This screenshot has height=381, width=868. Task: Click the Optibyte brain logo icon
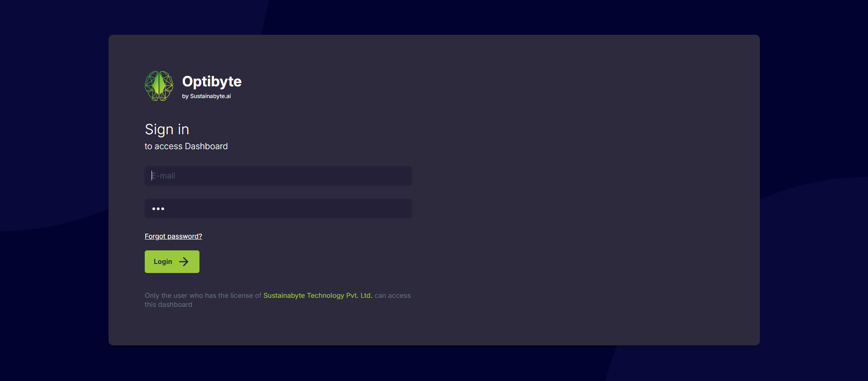[x=159, y=86]
